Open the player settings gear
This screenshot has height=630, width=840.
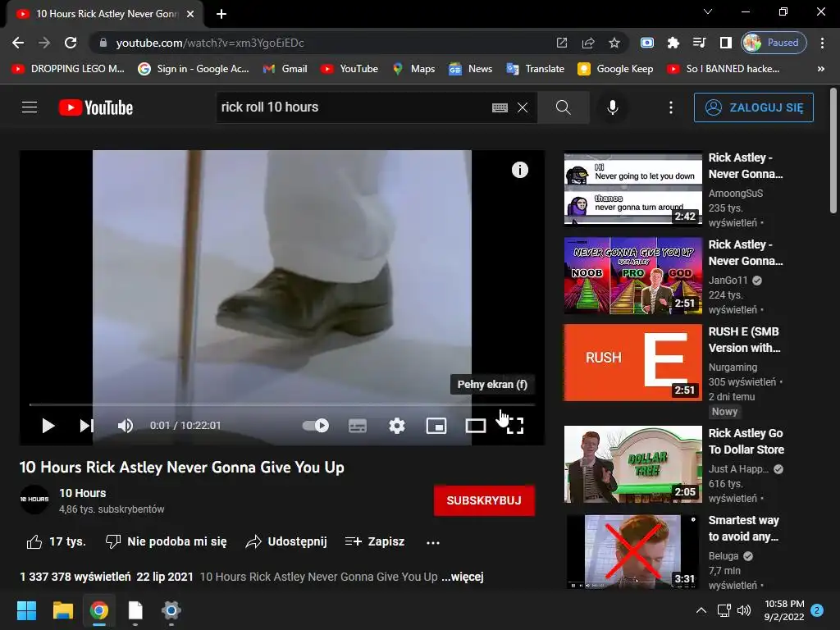397,426
